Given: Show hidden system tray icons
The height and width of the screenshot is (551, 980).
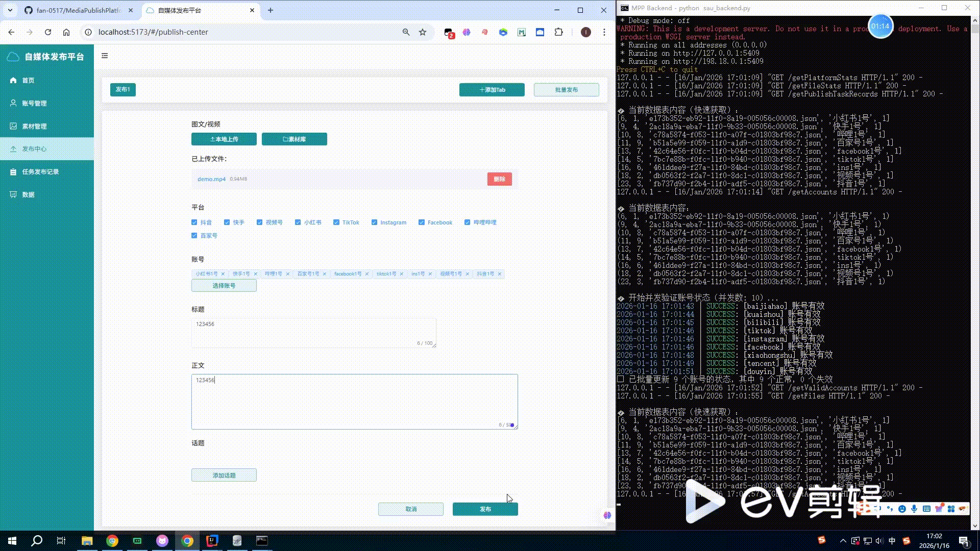Looking at the screenshot, I should pyautogui.click(x=843, y=541).
